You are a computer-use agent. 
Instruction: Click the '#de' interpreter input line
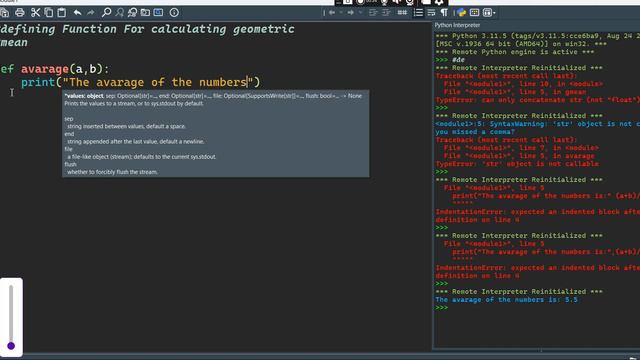pos(450,60)
